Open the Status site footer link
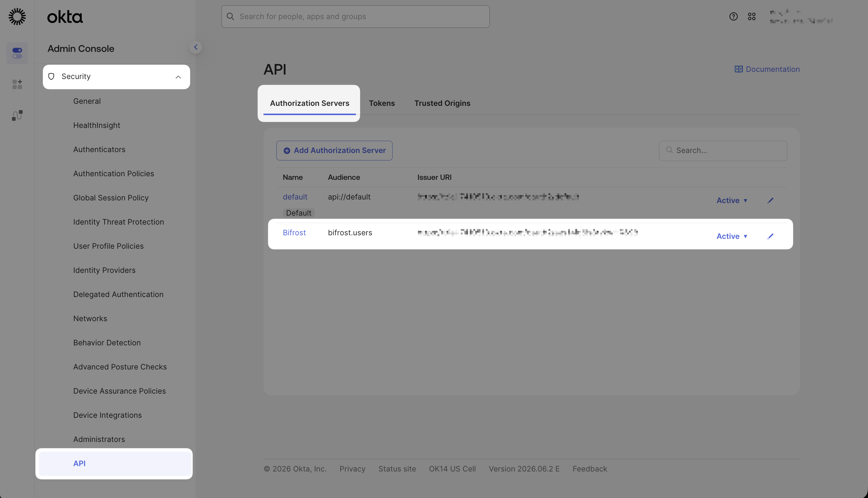 click(x=397, y=469)
